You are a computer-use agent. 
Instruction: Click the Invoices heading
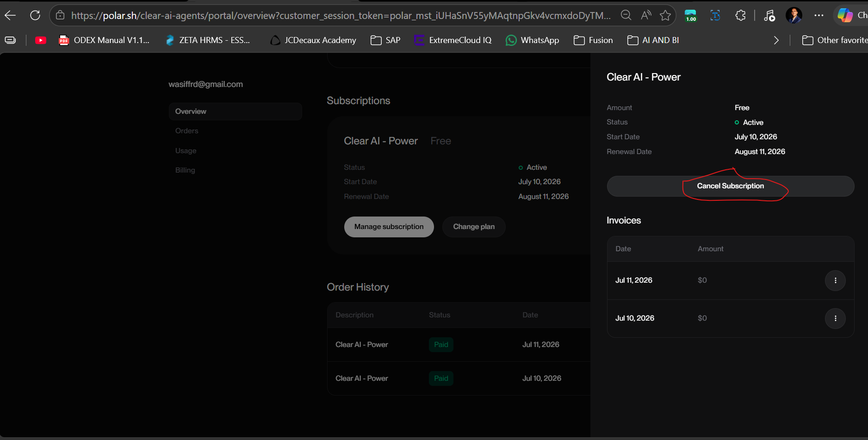pos(624,221)
